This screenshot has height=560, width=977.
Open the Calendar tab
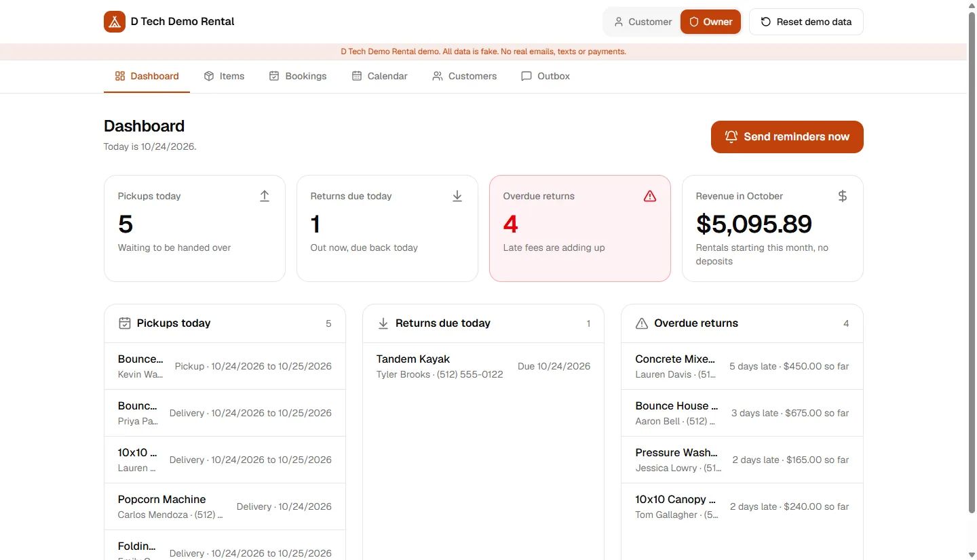[x=379, y=76]
